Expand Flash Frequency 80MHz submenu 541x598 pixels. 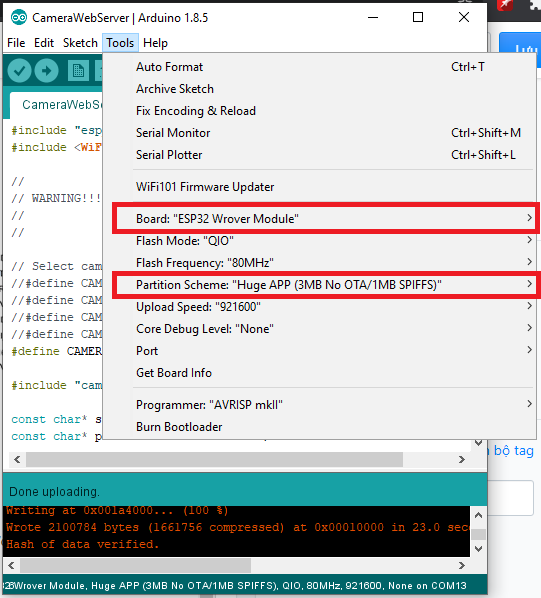[319, 263]
